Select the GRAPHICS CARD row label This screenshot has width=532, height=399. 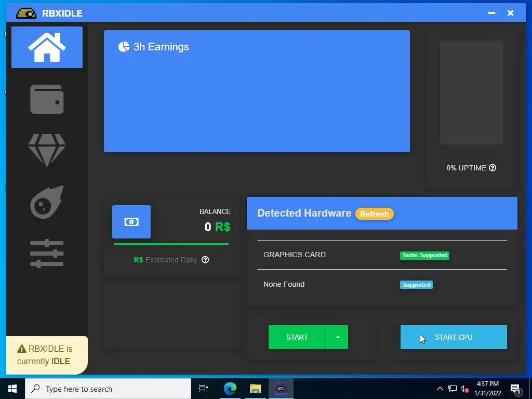295,255
